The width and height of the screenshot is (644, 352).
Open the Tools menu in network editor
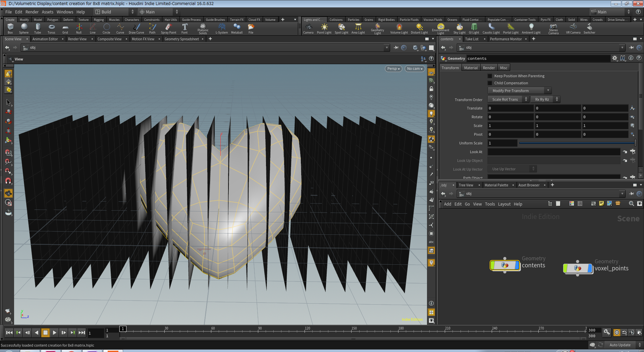(x=490, y=204)
